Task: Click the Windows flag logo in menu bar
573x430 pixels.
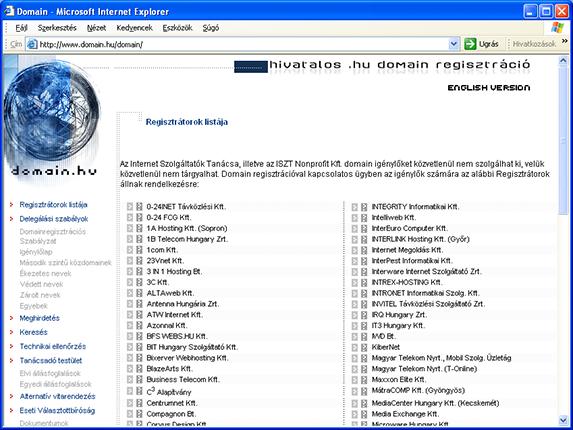Action: pos(557,28)
